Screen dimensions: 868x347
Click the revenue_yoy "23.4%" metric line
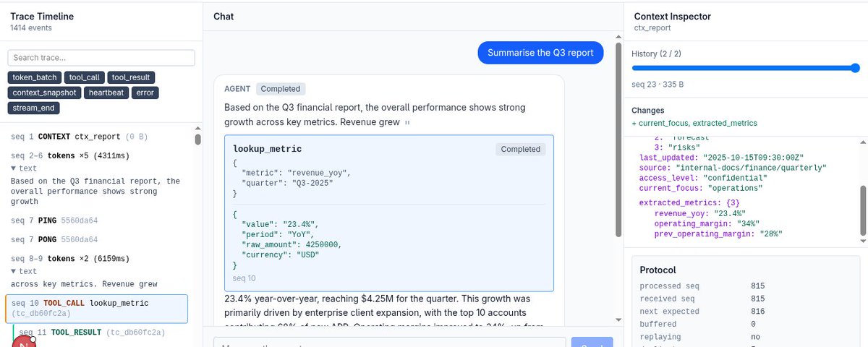699,213
